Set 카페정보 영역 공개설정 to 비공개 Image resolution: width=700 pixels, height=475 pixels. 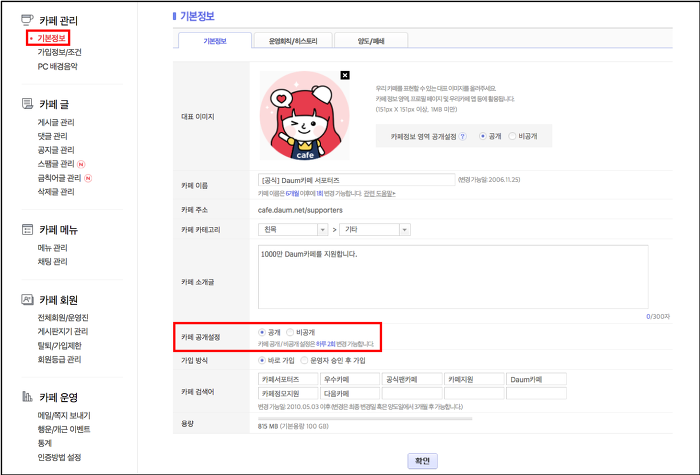pyautogui.click(x=512, y=136)
